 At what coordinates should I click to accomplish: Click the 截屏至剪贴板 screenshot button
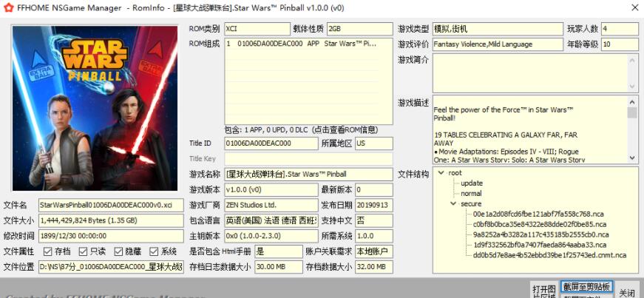[586, 286]
